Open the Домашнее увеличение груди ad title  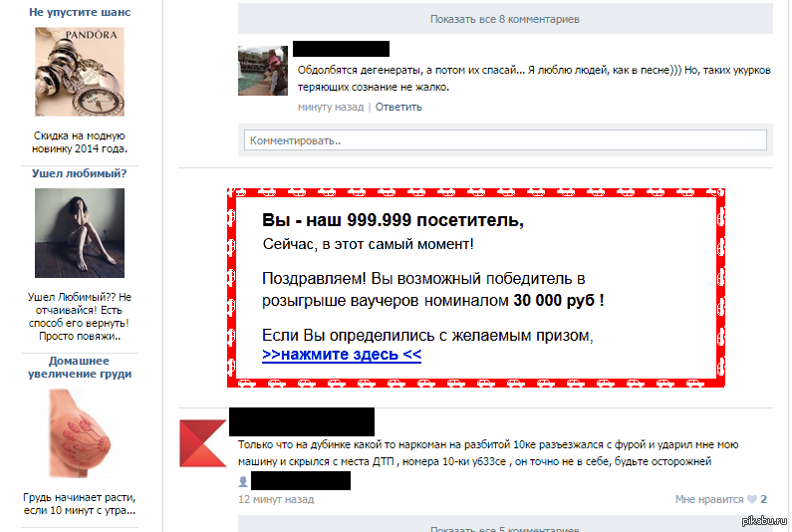pos(80,368)
